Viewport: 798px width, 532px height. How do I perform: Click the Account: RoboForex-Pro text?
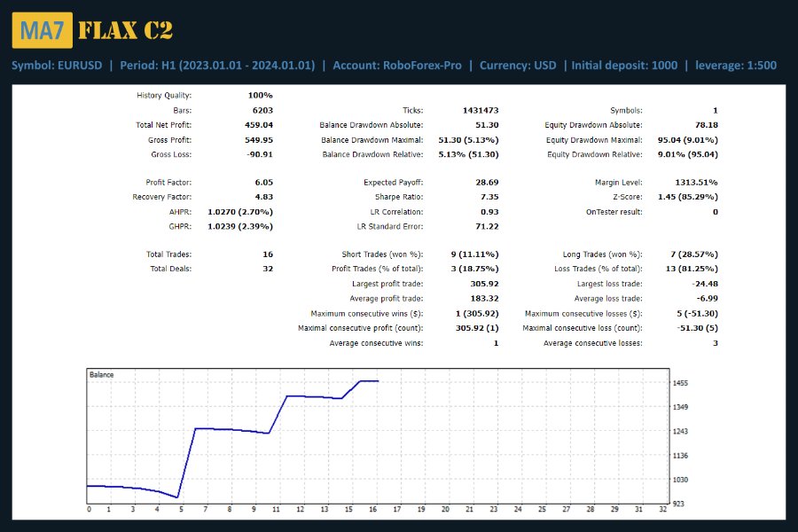point(397,65)
